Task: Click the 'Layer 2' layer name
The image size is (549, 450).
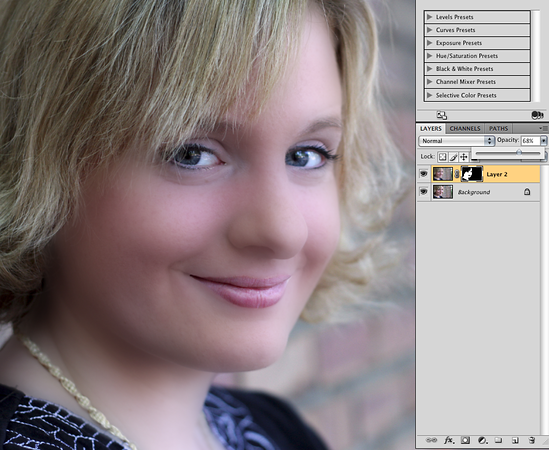Action: [496, 174]
